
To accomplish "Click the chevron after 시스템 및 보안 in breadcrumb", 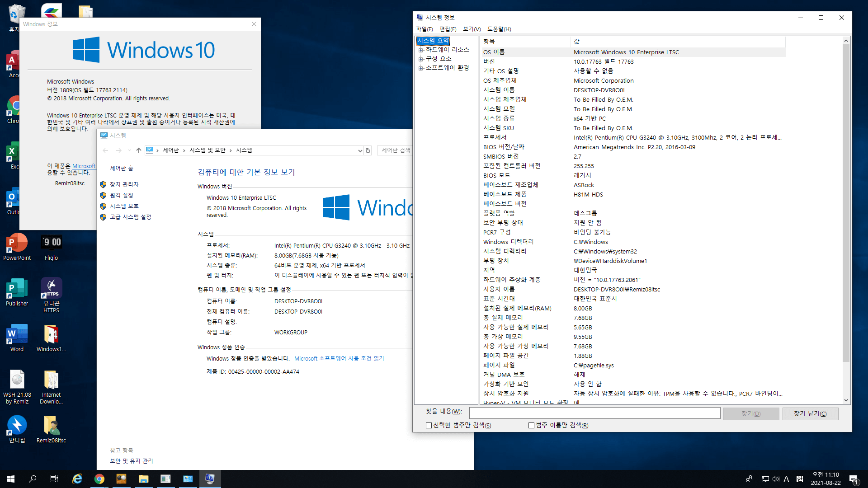I will tap(231, 150).
